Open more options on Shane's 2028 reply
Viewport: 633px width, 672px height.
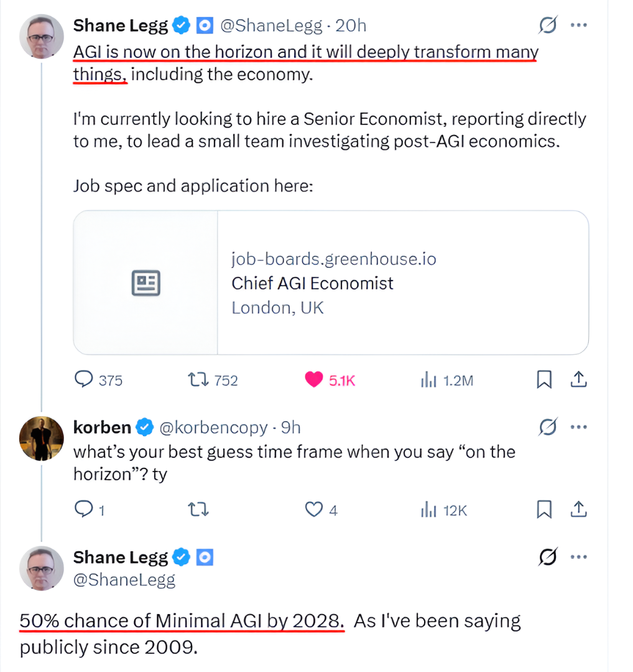(579, 558)
